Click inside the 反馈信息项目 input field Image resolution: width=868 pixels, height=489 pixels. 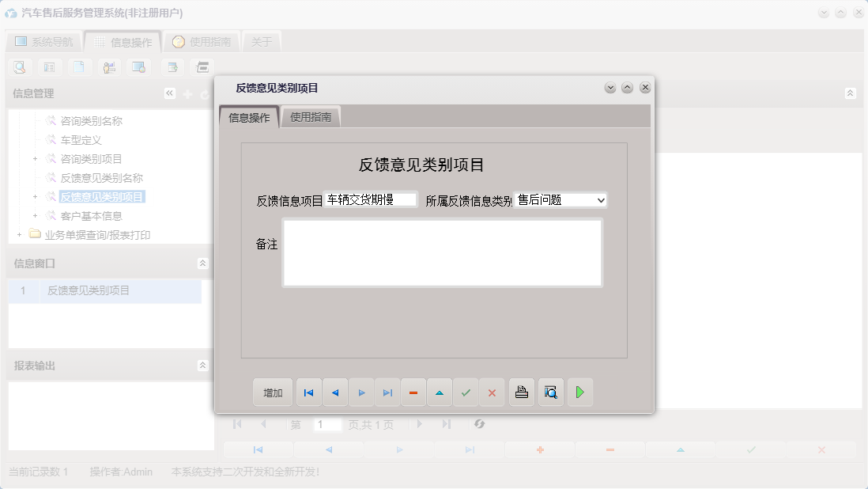368,199
